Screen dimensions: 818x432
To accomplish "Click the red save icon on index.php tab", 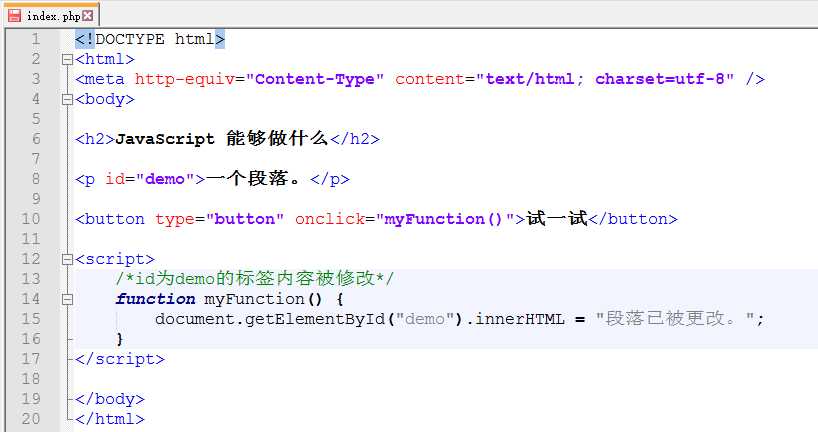I will point(15,16).
